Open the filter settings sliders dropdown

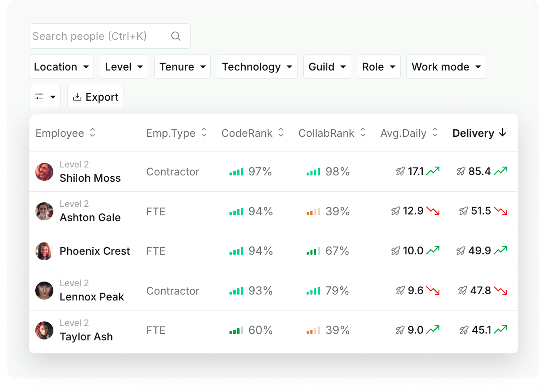tap(45, 97)
